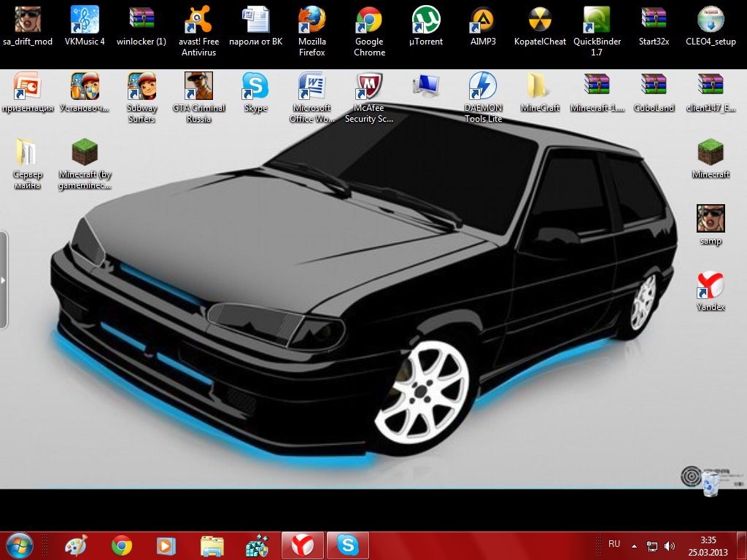This screenshot has width=747, height=560.
Task: Open the volume control in system tray
Action: [x=670, y=545]
